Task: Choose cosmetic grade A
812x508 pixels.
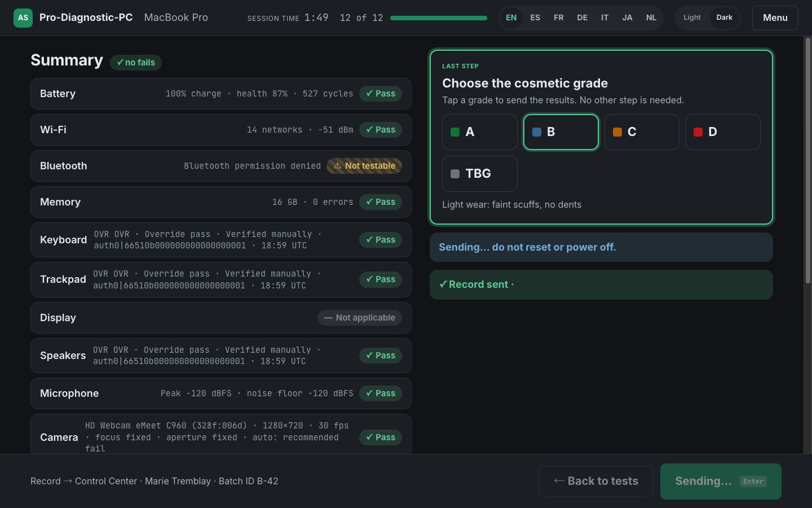Action: pyautogui.click(x=480, y=132)
